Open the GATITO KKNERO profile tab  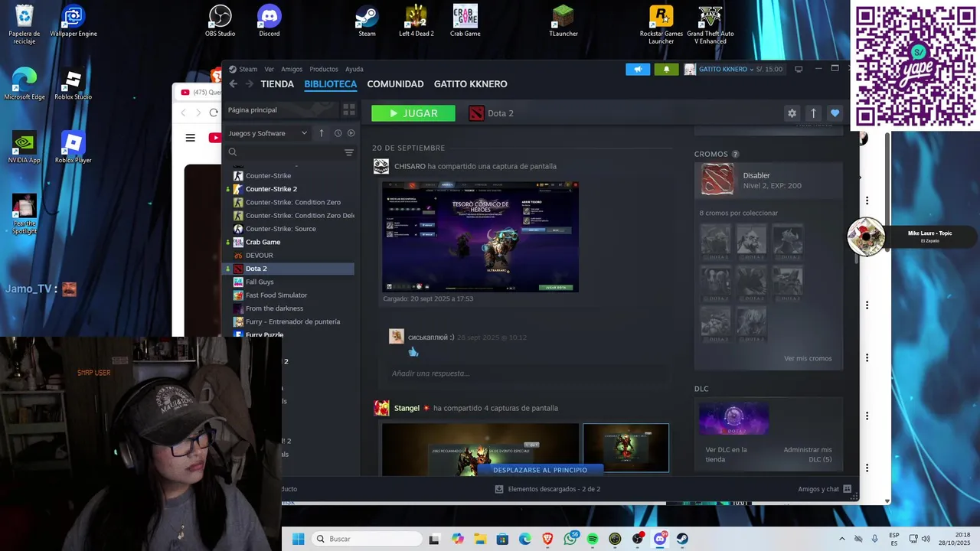[471, 84]
